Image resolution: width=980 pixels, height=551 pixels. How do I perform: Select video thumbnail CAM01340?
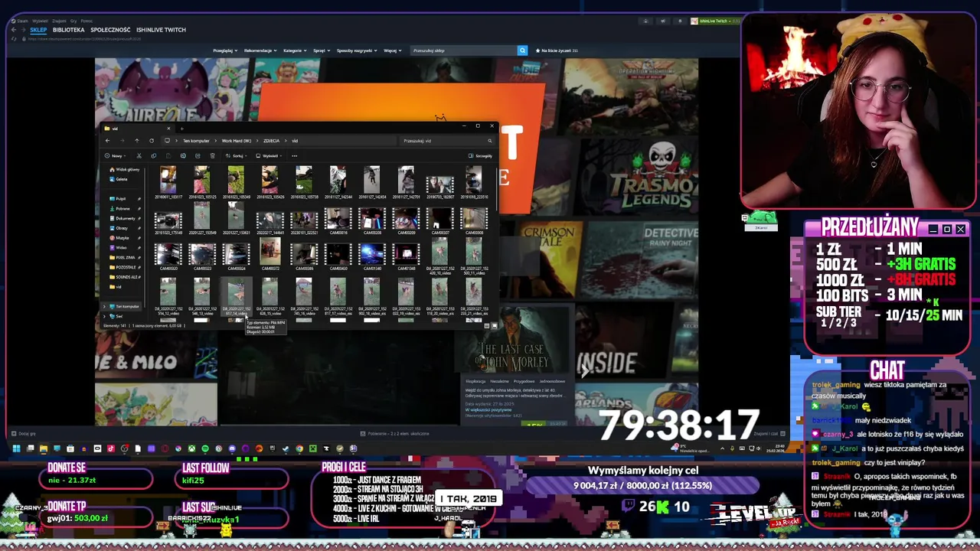(x=372, y=255)
